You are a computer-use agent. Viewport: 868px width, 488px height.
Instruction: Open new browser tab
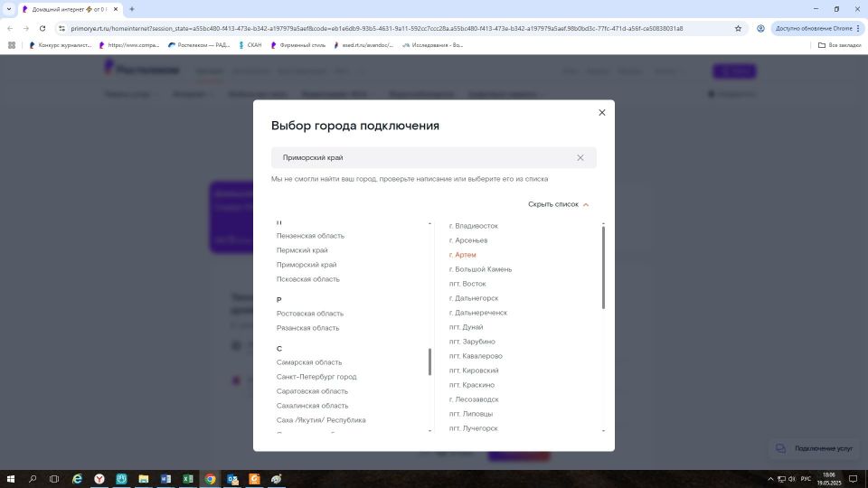click(132, 9)
